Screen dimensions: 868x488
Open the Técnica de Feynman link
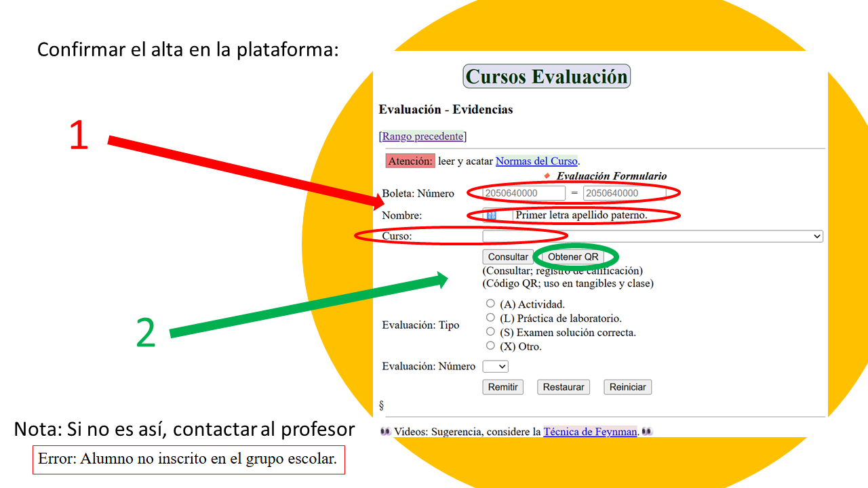tap(590, 432)
